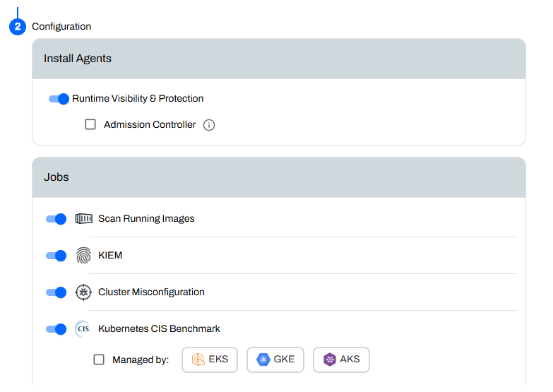Click the step 2 Configuration circle
The width and height of the screenshot is (553, 392).
pos(18,27)
